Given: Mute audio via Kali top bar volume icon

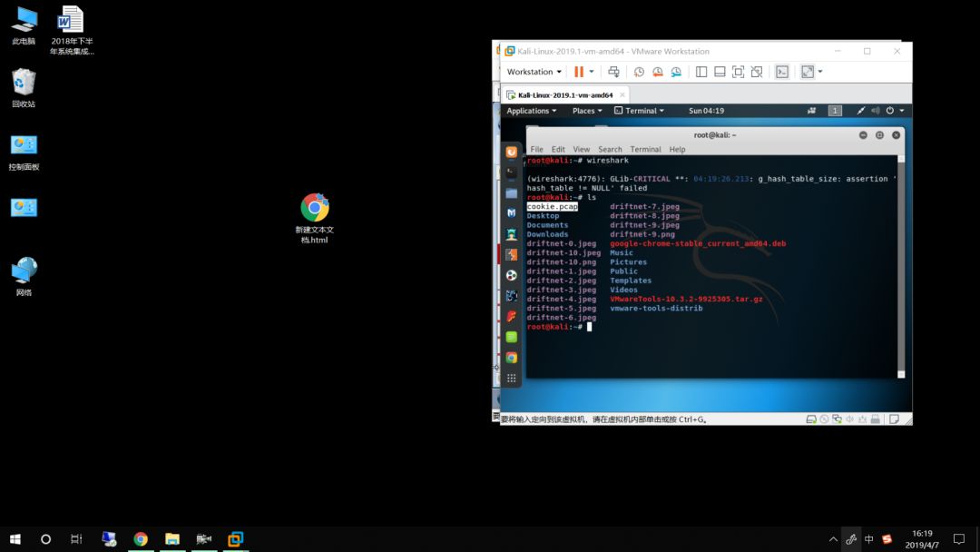Looking at the screenshot, I should tap(876, 110).
